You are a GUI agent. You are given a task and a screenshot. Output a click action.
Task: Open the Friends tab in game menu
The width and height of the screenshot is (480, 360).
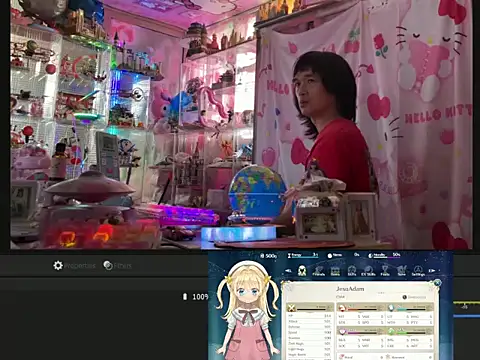pyautogui.click(x=318, y=271)
